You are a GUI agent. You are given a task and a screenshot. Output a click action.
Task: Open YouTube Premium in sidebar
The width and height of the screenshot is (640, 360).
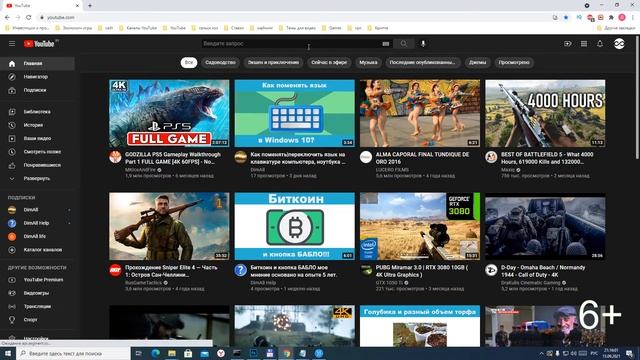coord(37,280)
